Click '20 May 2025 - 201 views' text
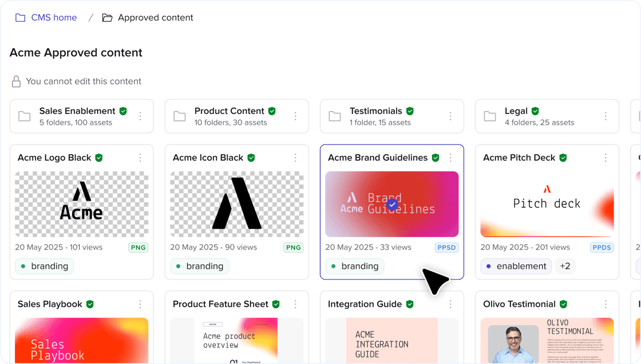Screen dimensions: 641x364 pyautogui.click(x=525, y=247)
